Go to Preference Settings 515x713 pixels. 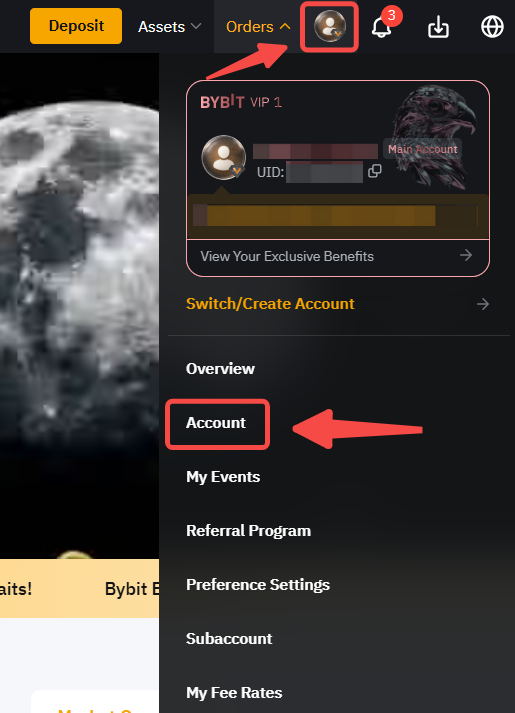click(x=258, y=585)
